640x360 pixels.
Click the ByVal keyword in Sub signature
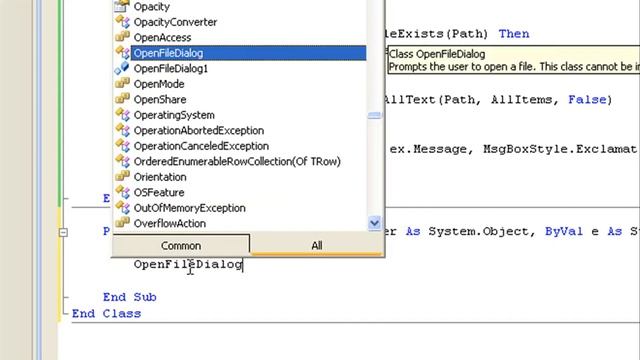tap(564, 231)
